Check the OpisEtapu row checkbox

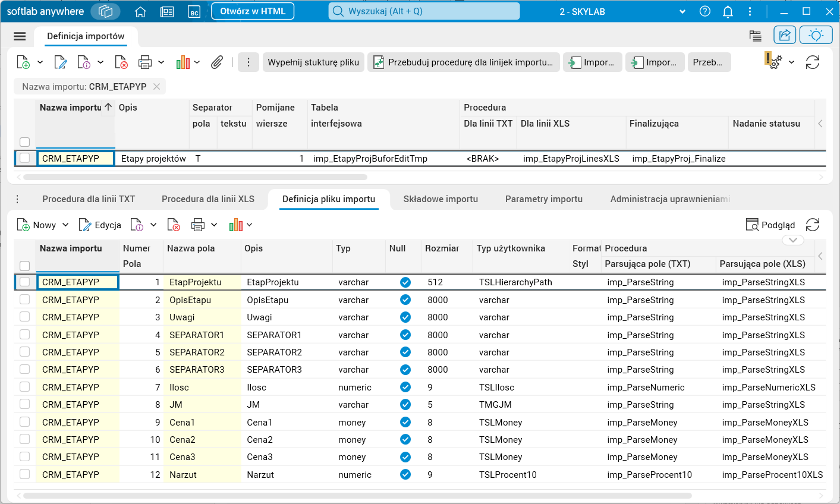[24, 300]
